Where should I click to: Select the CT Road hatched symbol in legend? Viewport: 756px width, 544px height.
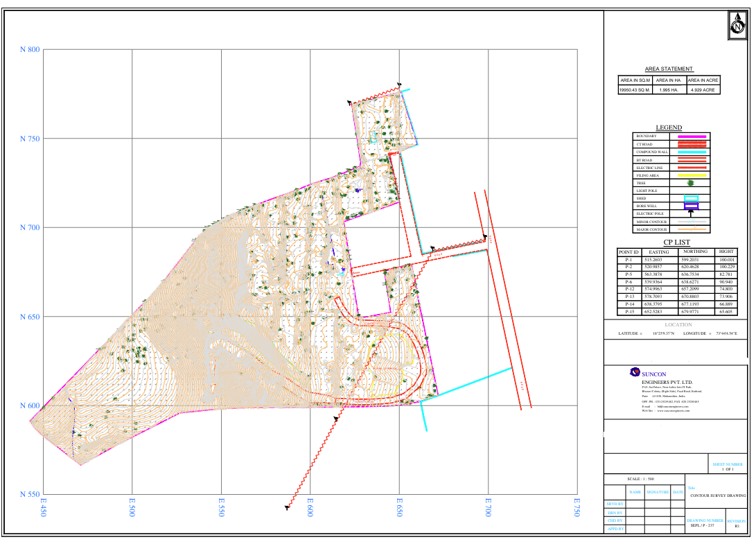tap(692, 144)
